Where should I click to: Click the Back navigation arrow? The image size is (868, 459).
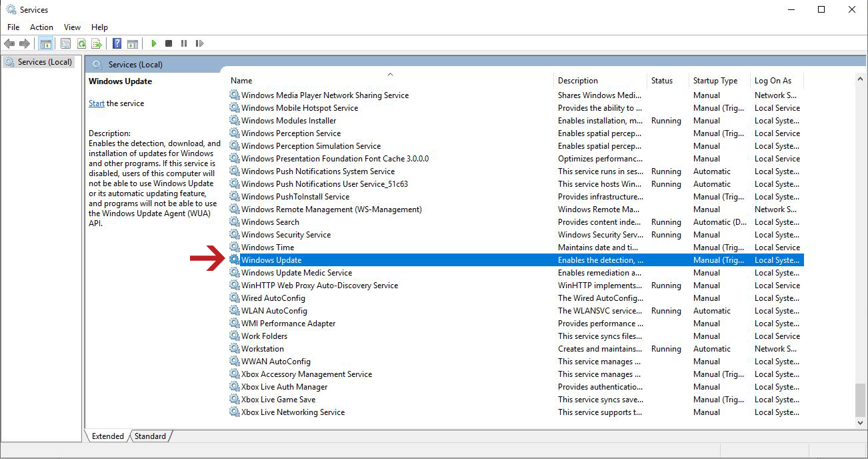(9, 43)
